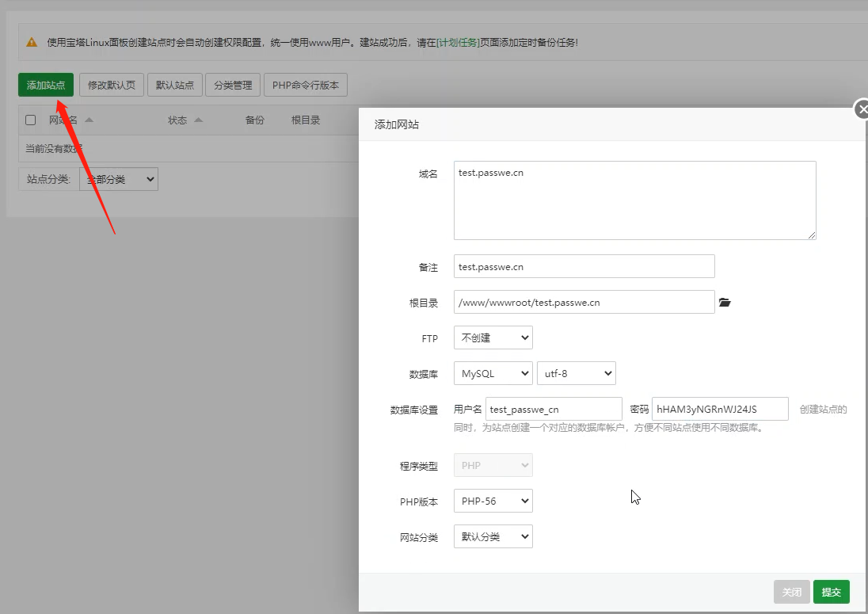Screen dimensions: 868x614
Task: Click the database 密码 input field
Action: coord(720,409)
